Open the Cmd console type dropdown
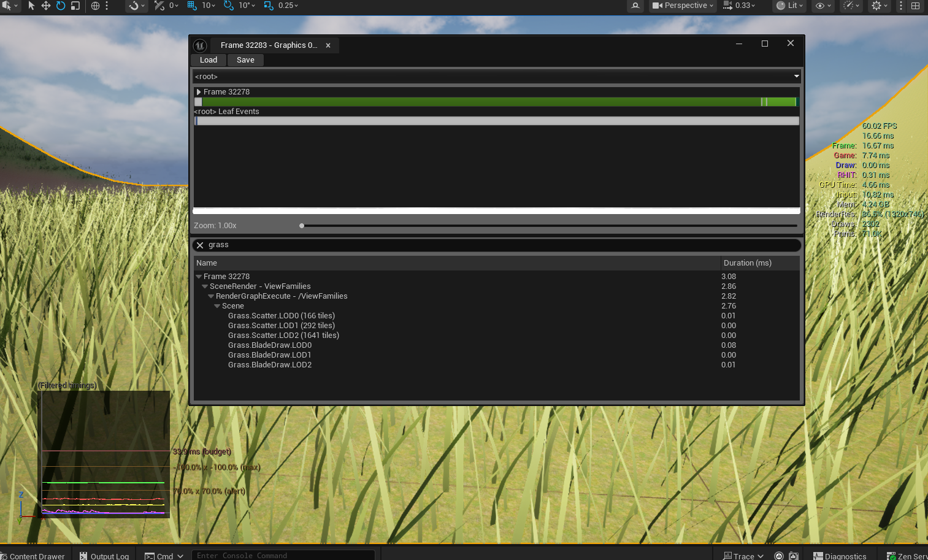 click(164, 556)
